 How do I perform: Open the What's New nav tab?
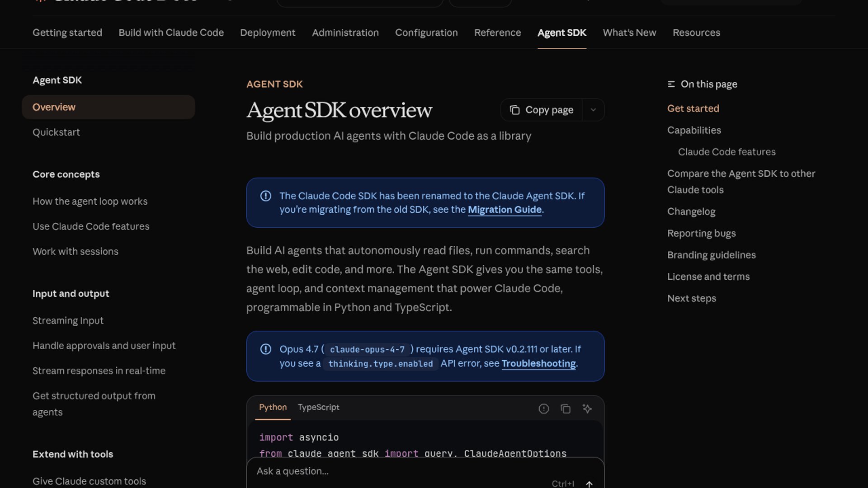click(629, 33)
